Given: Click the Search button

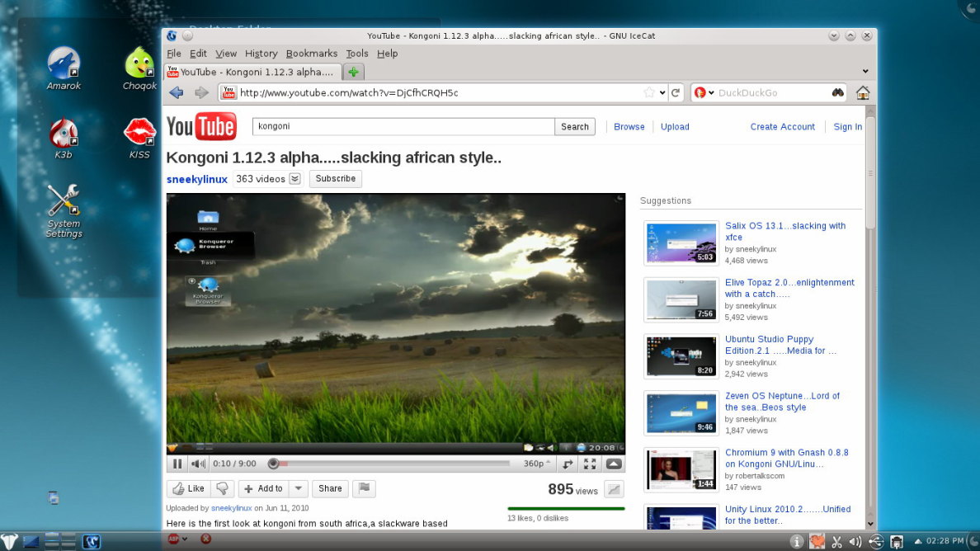Looking at the screenshot, I should (x=574, y=126).
